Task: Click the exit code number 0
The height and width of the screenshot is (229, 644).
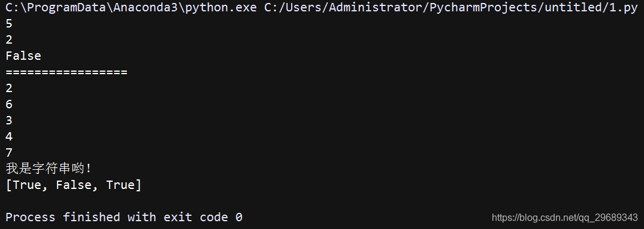Action: (239, 217)
